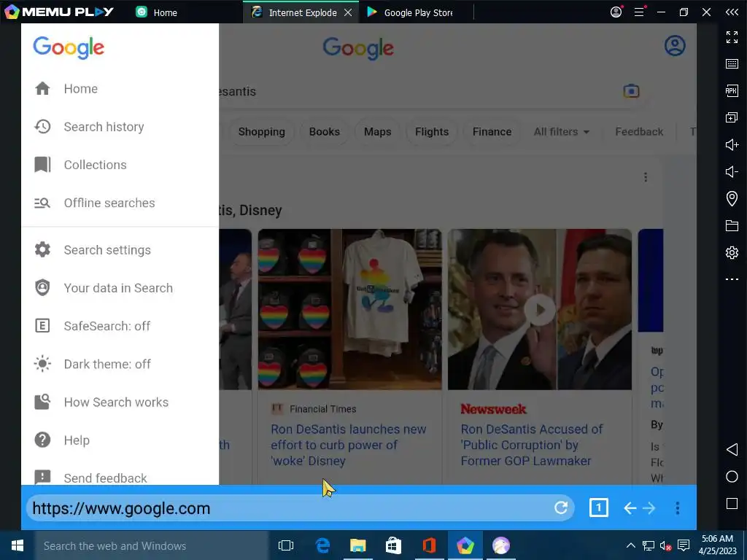Click Google logo in side menu
Viewport: 747px width, 560px height.
[x=69, y=47]
